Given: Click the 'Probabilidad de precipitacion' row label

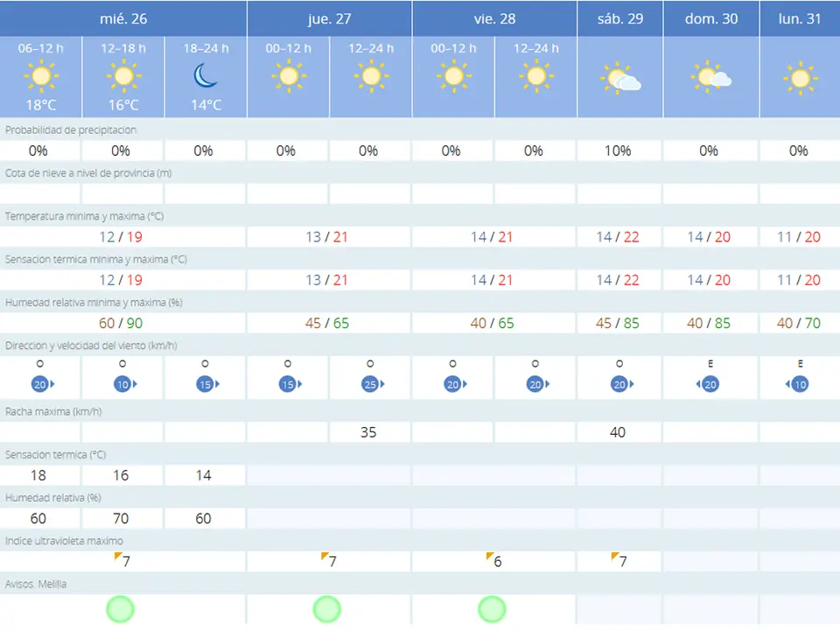Looking at the screenshot, I should pos(71,130).
